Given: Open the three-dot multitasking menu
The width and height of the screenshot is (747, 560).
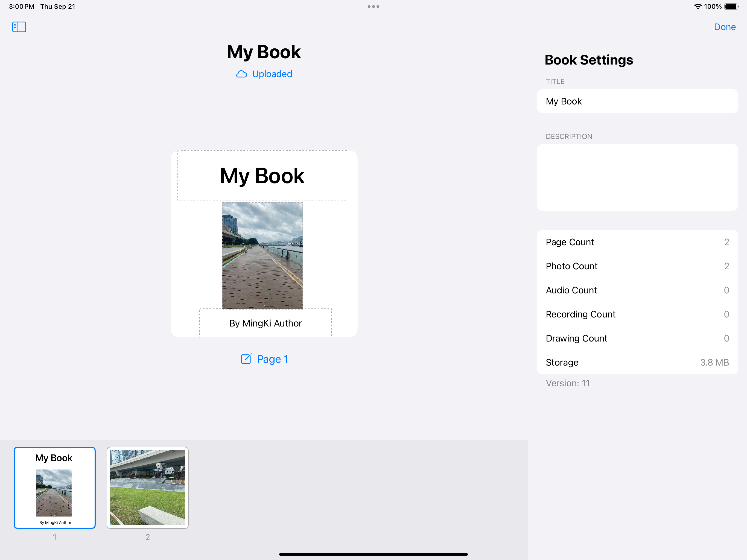Looking at the screenshot, I should point(373,6).
